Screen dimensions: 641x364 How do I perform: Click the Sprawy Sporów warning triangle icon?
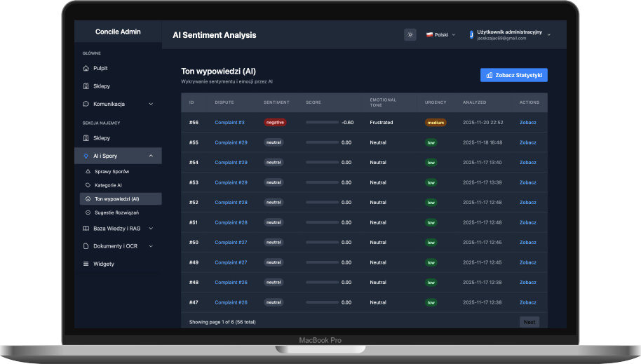pos(88,171)
